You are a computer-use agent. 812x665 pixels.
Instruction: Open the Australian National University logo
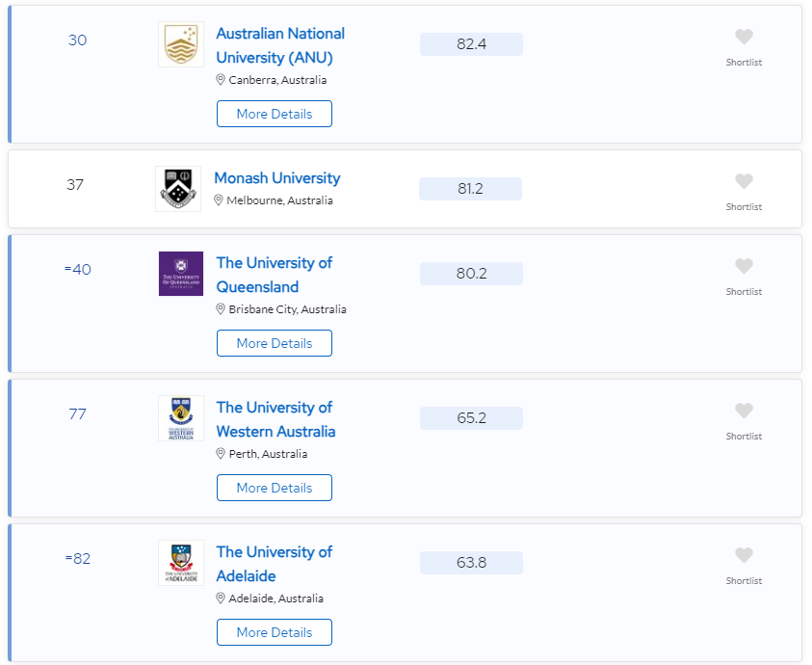tap(181, 44)
